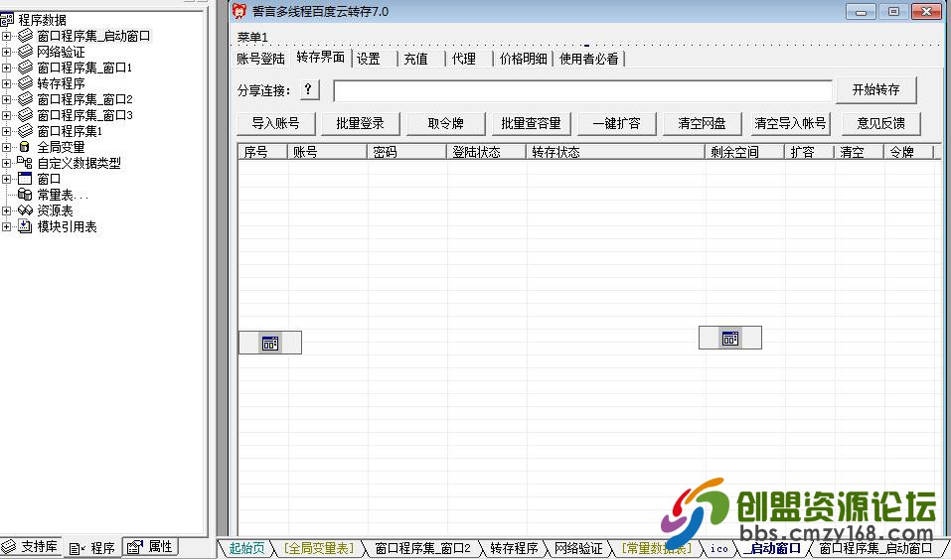Click the 批量查容量 button
This screenshot has width=951, height=560.
[532, 124]
